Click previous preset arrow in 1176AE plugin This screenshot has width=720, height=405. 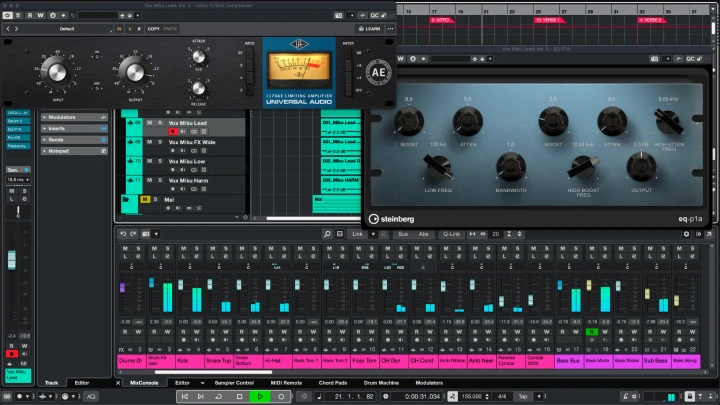pyautogui.click(x=8, y=28)
